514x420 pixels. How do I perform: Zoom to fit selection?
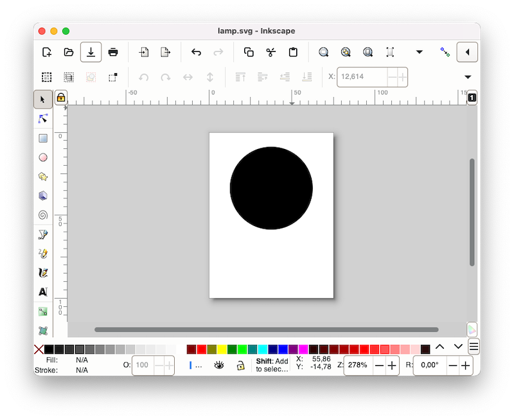pyautogui.click(x=324, y=52)
